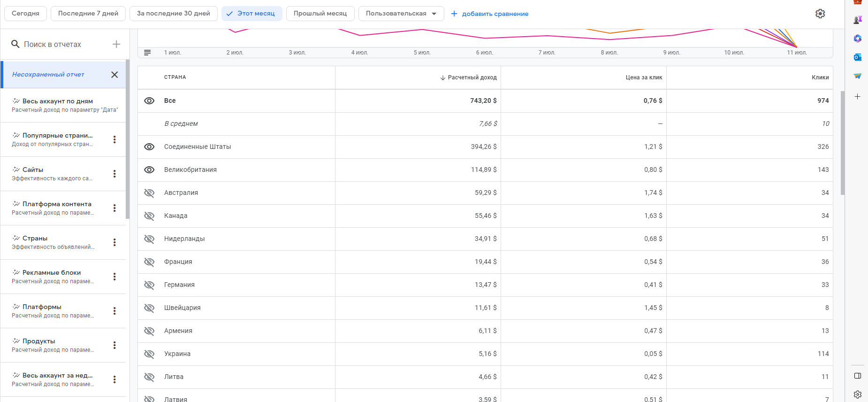Viewport: 868px width, 402px height.
Task: Click the paper plane icon in sidebar
Action: point(858,76)
